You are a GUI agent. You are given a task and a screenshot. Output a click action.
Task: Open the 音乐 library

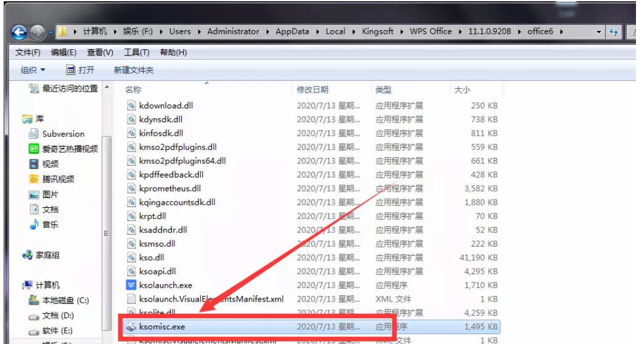coord(44,225)
